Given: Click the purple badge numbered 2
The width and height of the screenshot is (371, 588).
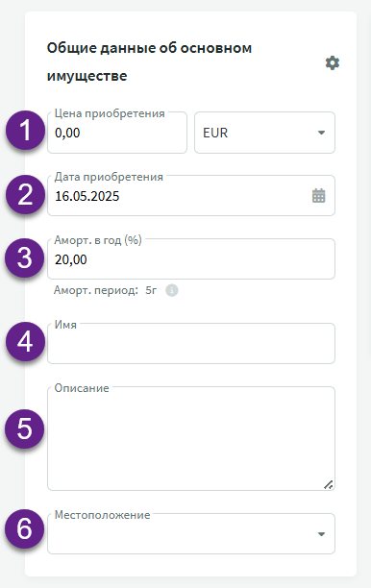Looking at the screenshot, I should click(25, 195).
